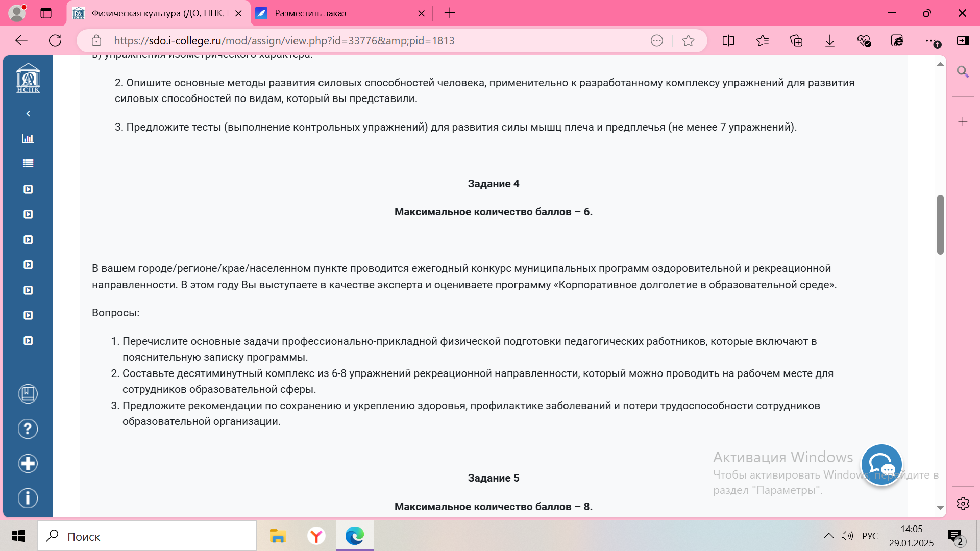Click the plus circle icon in the sidebar
The height and width of the screenshot is (551, 980).
tap(28, 464)
